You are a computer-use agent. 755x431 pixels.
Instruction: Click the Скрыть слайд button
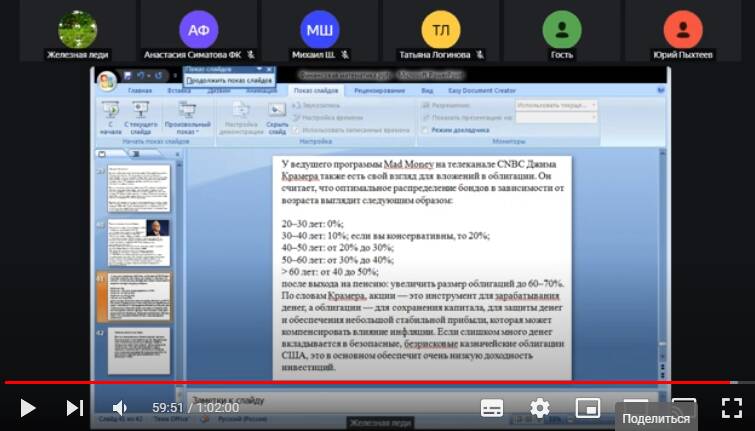277,118
